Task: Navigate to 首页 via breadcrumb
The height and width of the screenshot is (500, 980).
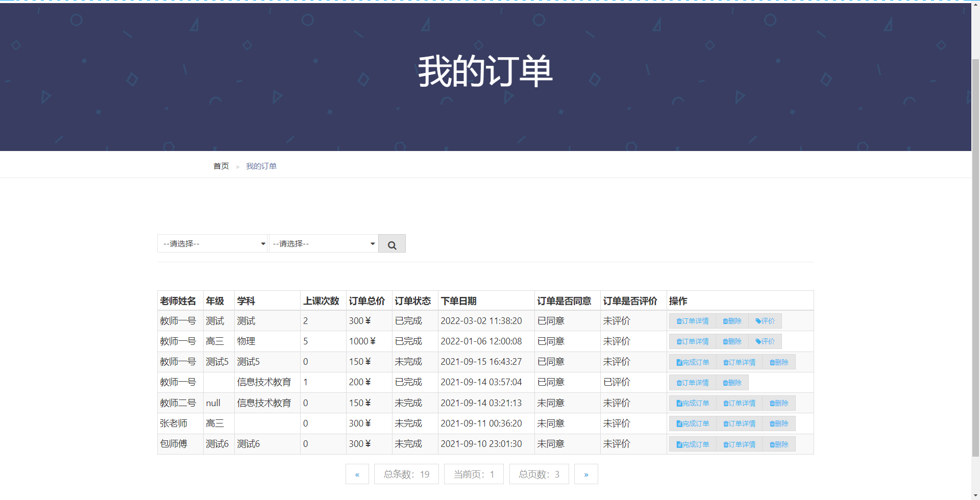Action: coord(220,165)
